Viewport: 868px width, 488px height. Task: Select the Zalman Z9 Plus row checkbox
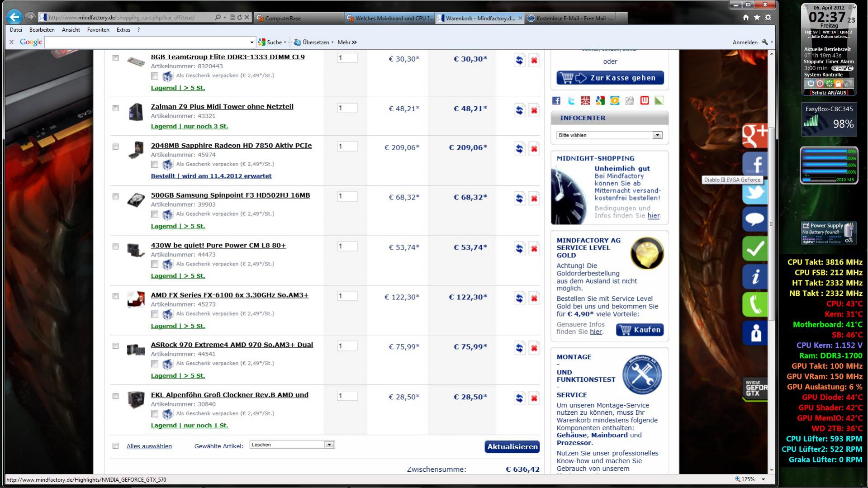(x=115, y=108)
